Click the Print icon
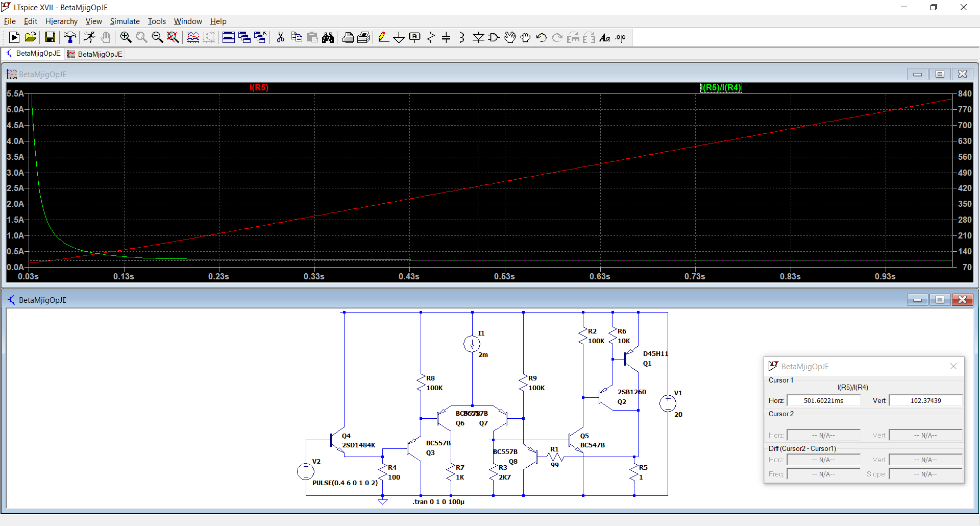The width and height of the screenshot is (980, 526). tap(348, 37)
